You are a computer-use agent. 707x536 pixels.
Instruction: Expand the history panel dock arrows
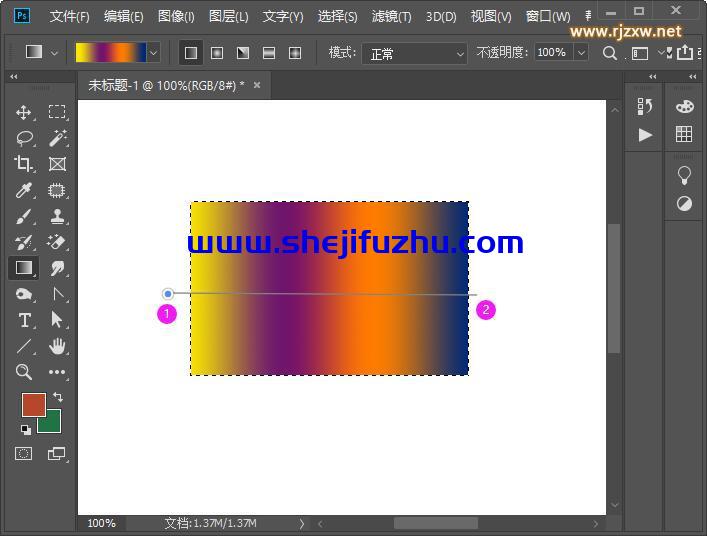coord(652,77)
